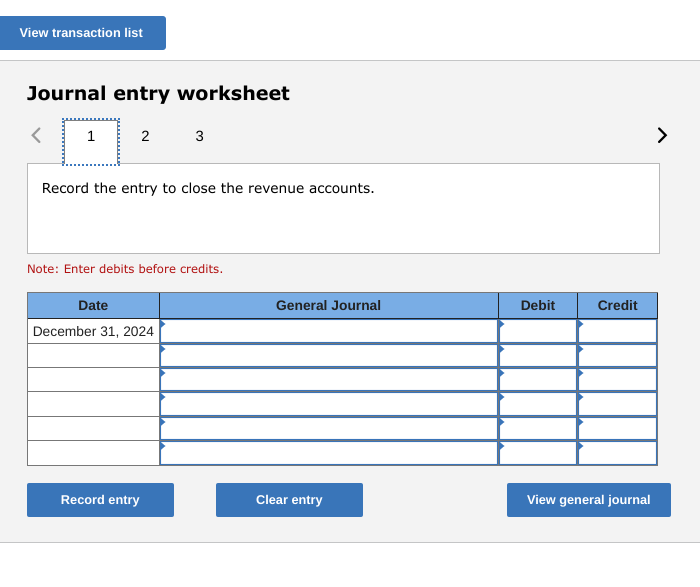Select Credit field in fifth journal row
This screenshot has height=587, width=700.
tap(617, 429)
